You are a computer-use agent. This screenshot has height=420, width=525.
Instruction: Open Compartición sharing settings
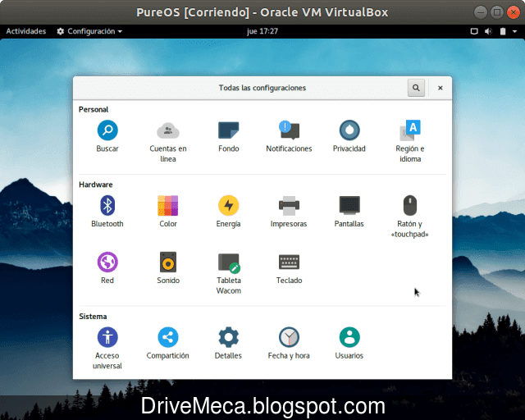tap(168, 344)
